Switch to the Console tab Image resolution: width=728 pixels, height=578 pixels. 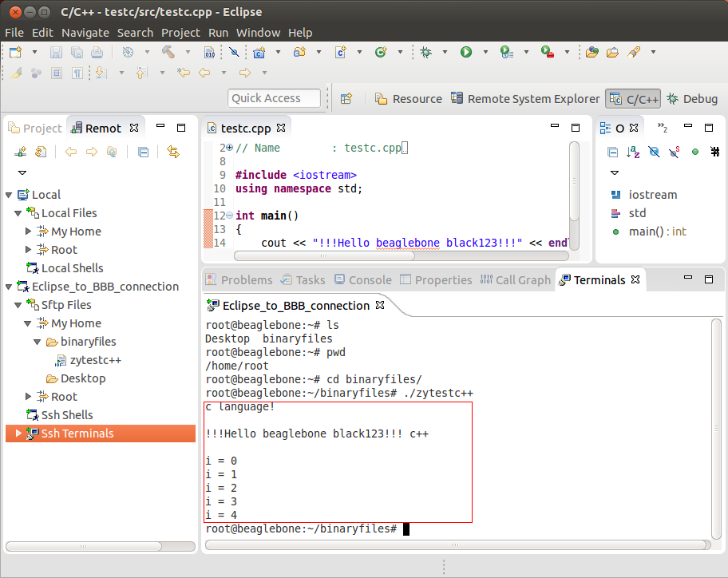click(x=370, y=280)
